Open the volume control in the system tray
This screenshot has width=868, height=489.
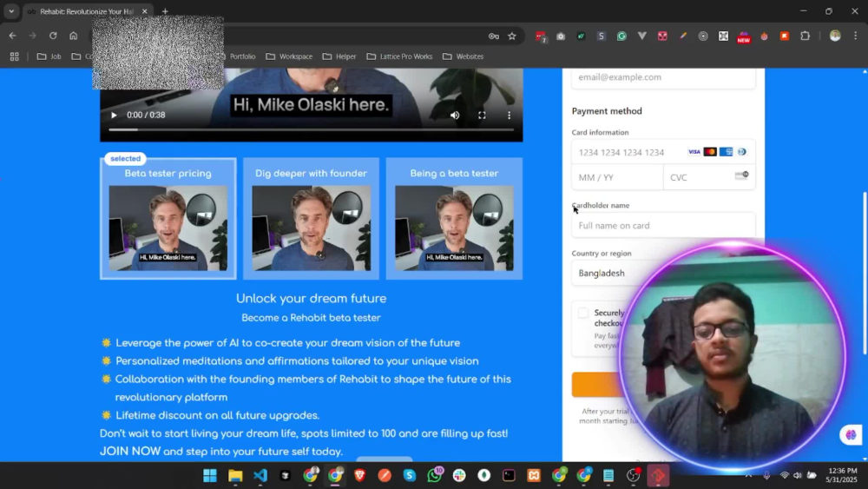[x=797, y=476]
